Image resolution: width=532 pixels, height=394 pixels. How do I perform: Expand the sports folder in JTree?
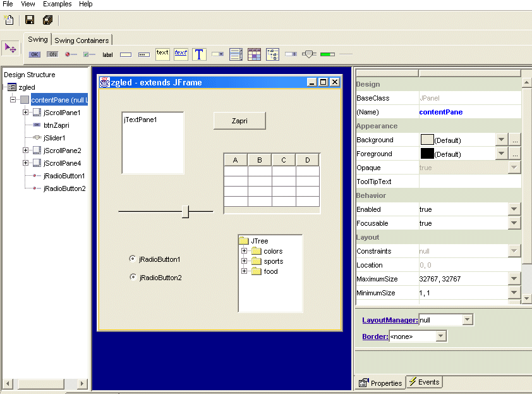coord(244,261)
